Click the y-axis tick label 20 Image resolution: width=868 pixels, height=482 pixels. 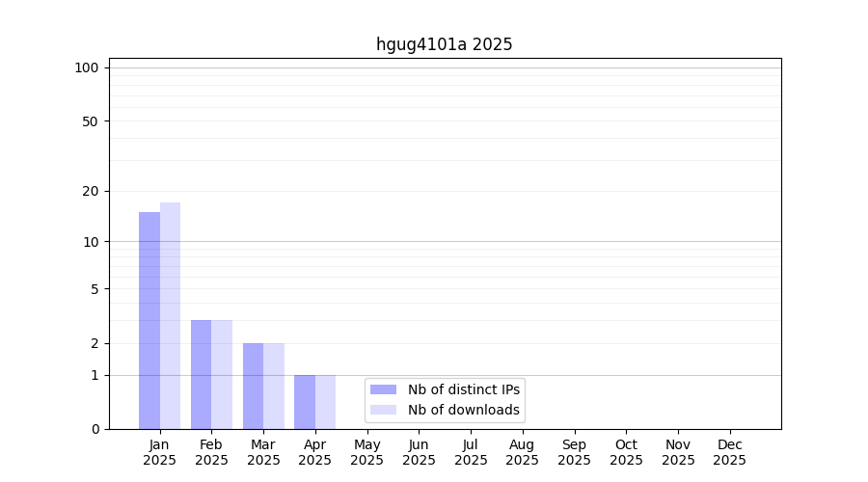click(91, 191)
